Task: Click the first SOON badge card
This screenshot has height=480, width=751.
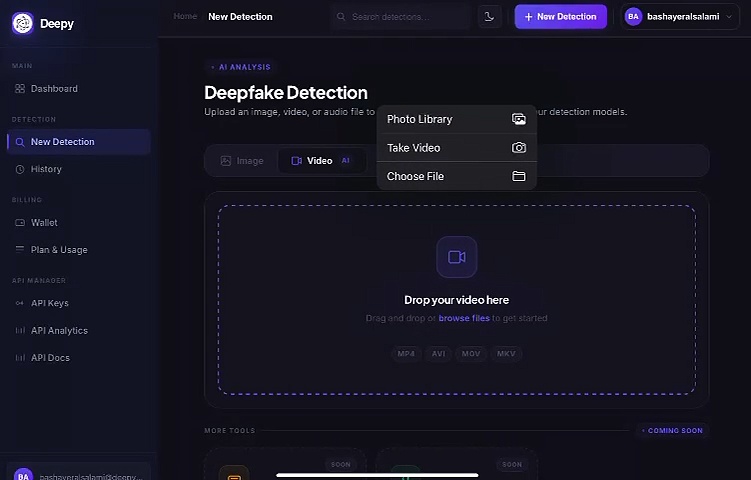Action: 341,464
